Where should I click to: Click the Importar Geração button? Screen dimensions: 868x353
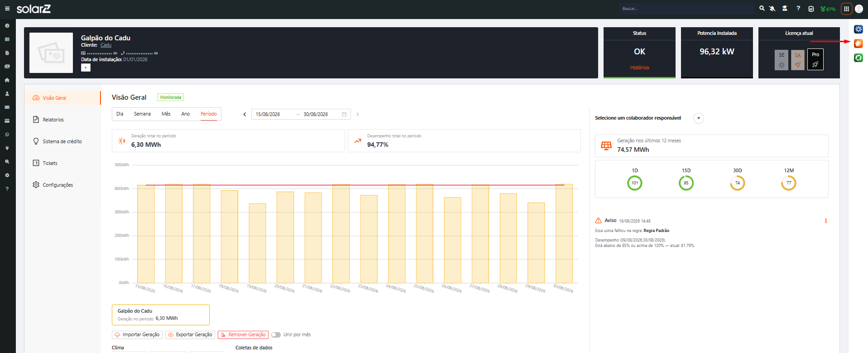137,335
